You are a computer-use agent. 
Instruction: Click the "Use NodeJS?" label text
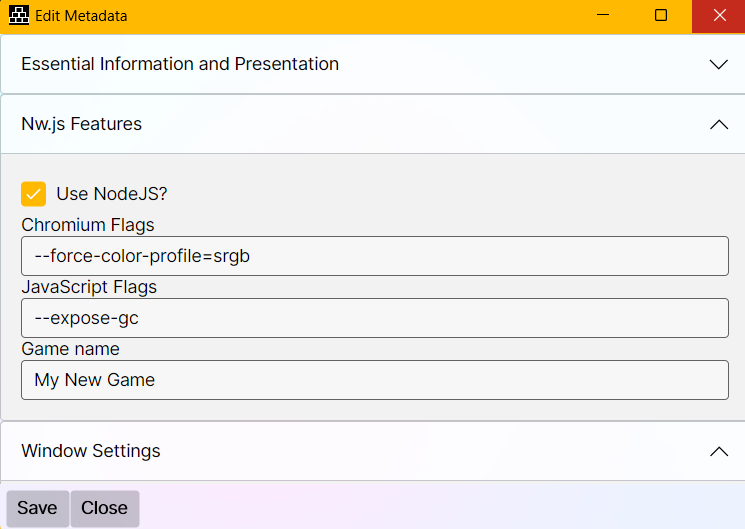[x=111, y=194]
